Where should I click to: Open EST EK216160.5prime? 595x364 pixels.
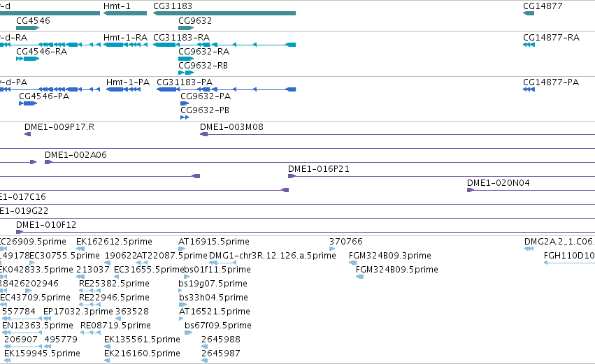pos(143,354)
